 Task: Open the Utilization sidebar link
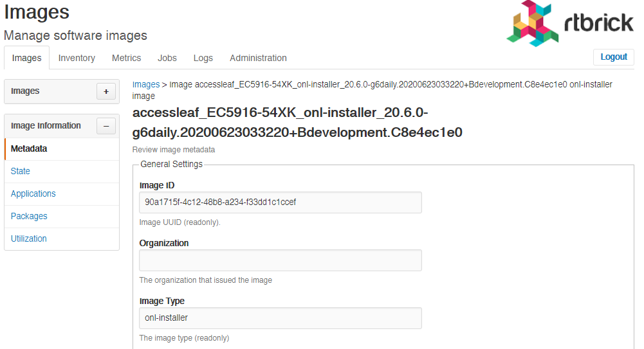coord(62,238)
